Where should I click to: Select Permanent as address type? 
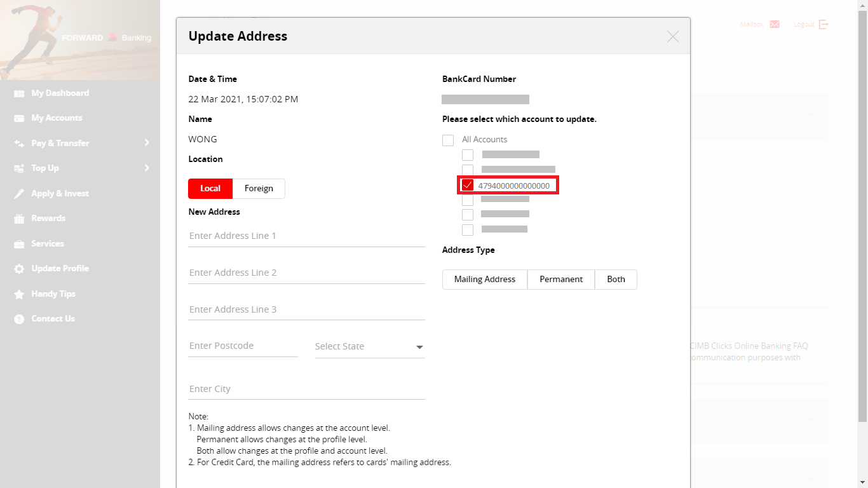coord(561,280)
